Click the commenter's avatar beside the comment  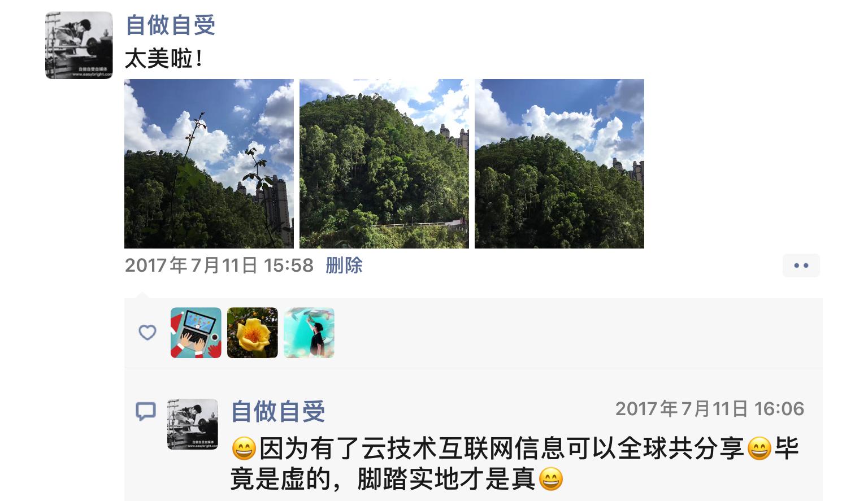(x=193, y=424)
